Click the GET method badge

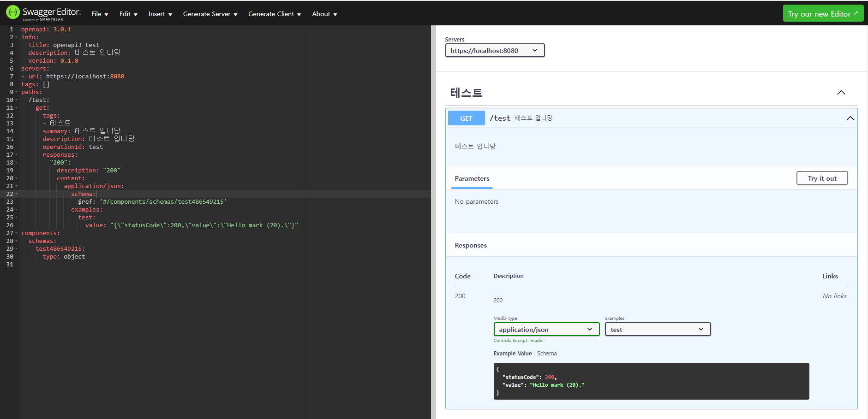(466, 118)
